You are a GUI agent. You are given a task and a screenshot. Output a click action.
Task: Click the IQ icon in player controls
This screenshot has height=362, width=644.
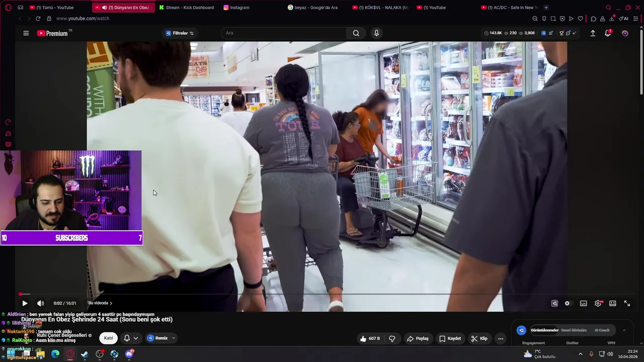pos(554,303)
